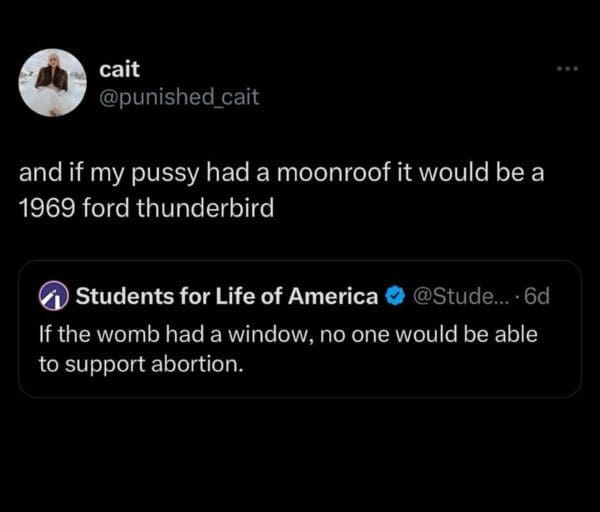Image resolution: width=600 pixels, height=512 pixels.
Task: Click the Students for Life logo avatar
Action: coord(51,296)
